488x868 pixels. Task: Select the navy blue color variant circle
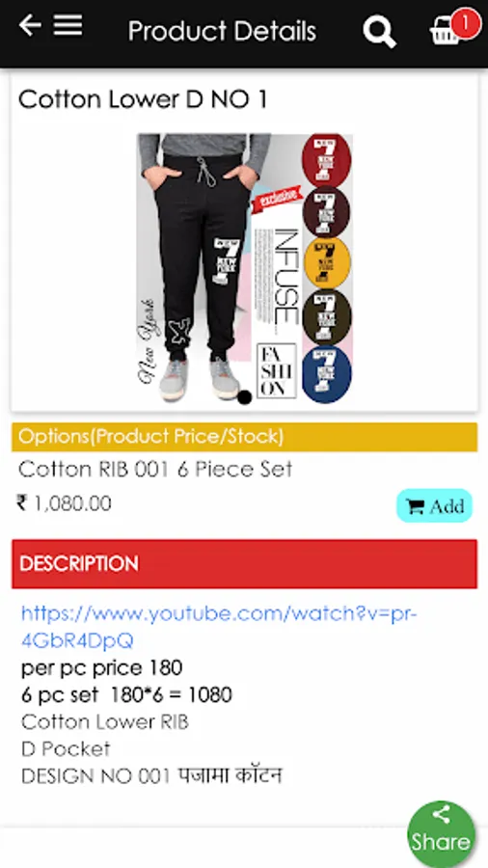pyautogui.click(x=326, y=375)
